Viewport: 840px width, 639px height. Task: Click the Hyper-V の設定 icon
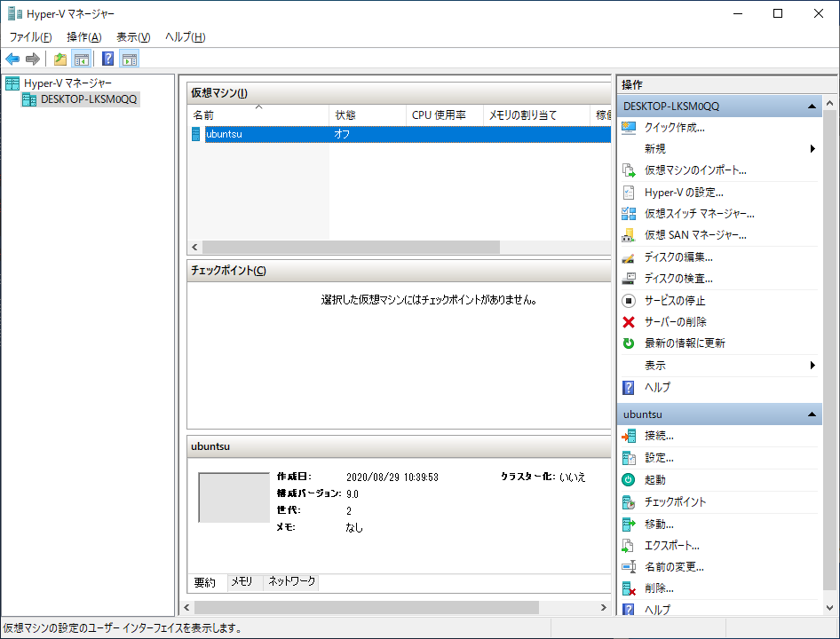629,193
